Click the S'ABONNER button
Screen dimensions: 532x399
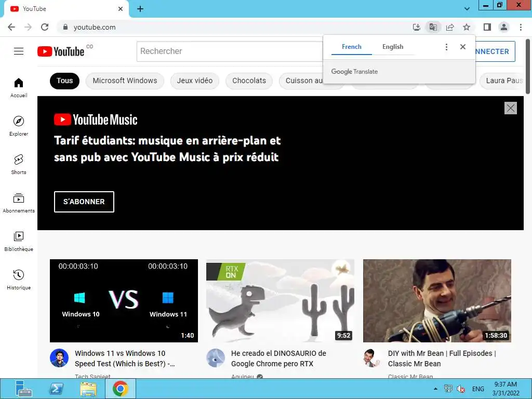pyautogui.click(x=84, y=202)
